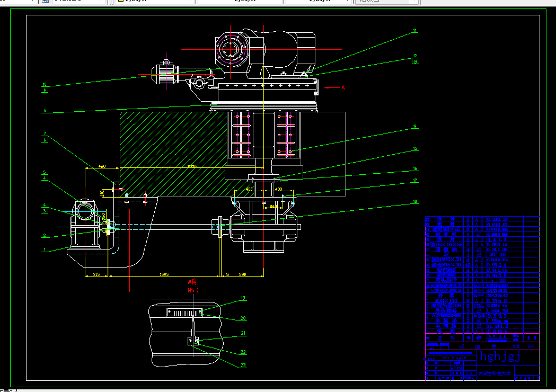Select boxed part balloon number 13
This screenshot has width=556, height=392.
415,61
